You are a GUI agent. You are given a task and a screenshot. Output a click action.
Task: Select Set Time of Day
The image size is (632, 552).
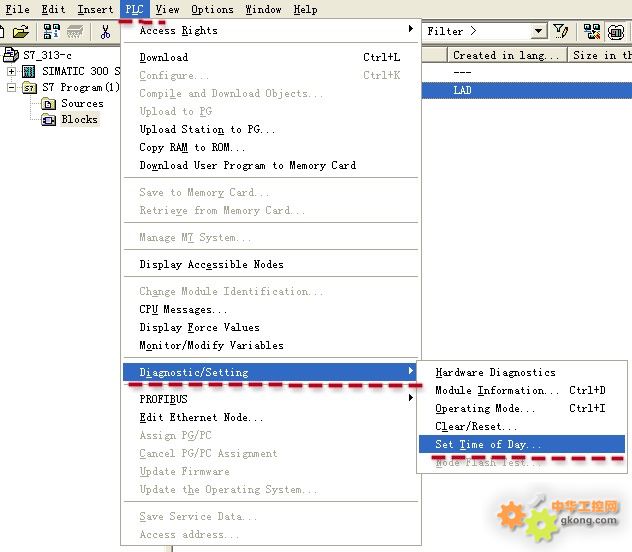click(522, 444)
